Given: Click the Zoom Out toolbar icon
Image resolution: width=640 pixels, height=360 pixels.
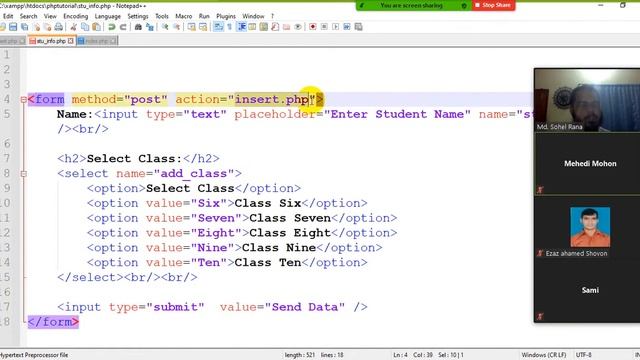Looking at the screenshot, I should (176, 27).
